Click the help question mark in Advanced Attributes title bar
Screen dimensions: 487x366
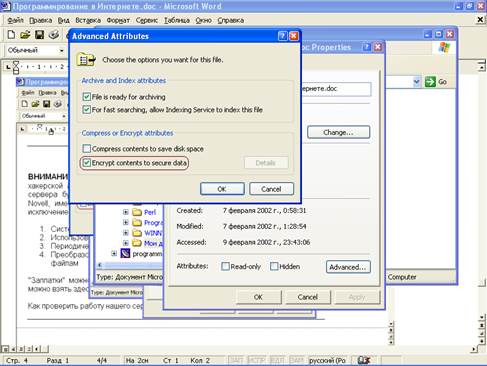(x=282, y=36)
